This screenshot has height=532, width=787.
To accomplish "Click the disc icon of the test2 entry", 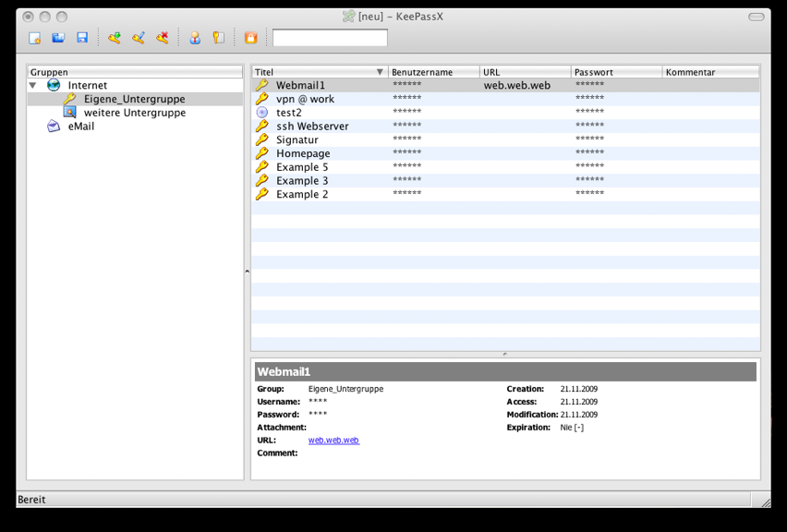I will tap(262, 113).
